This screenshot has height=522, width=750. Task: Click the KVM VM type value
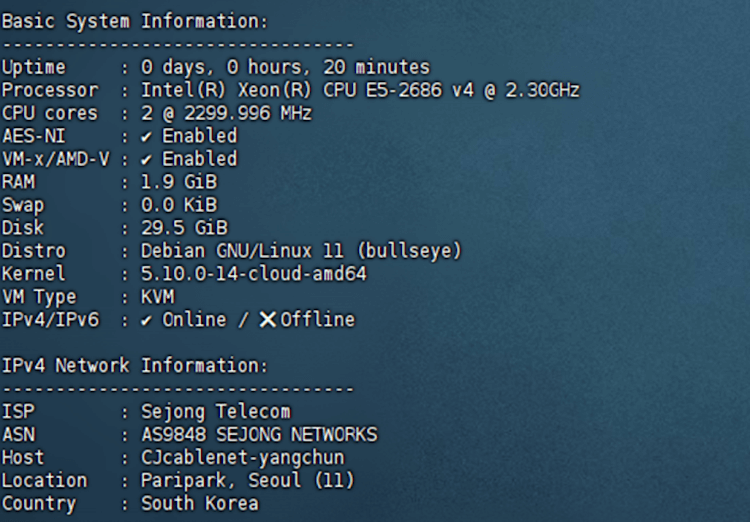click(x=158, y=297)
